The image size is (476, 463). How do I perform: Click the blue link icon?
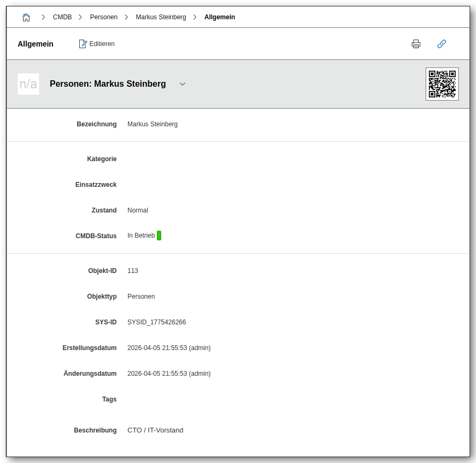(x=442, y=44)
